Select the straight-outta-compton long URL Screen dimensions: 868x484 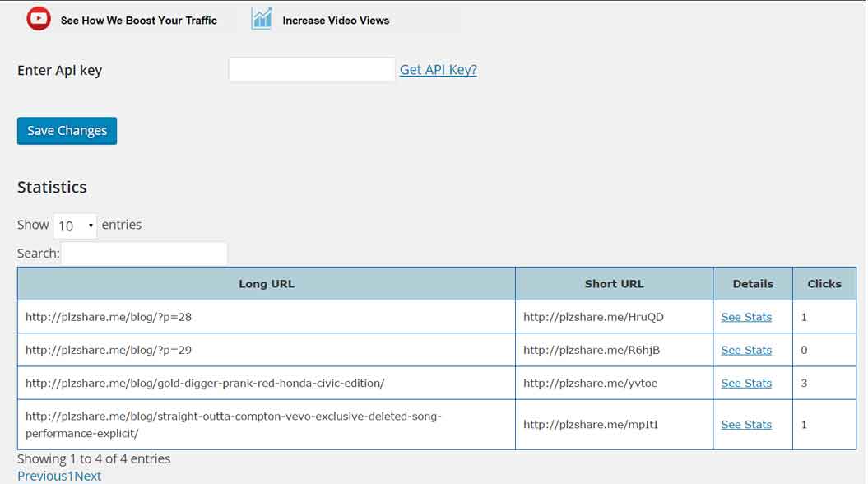[x=233, y=425]
